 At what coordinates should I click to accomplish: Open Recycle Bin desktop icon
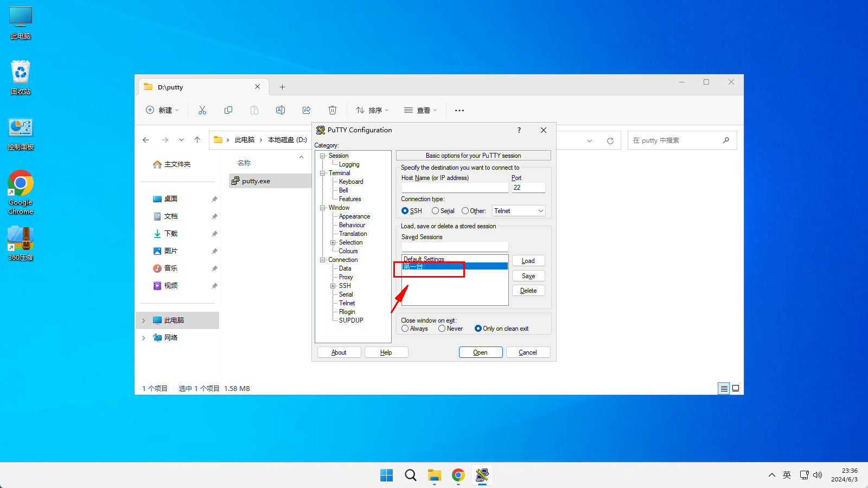(21, 77)
